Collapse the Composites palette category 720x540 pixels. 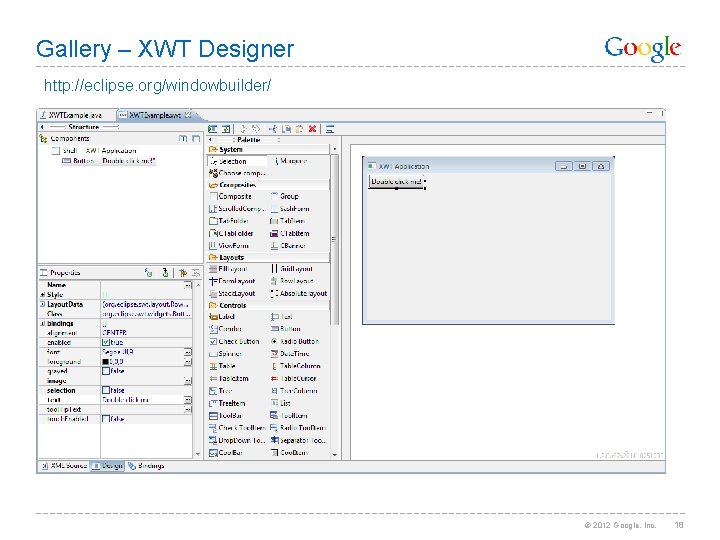point(213,185)
